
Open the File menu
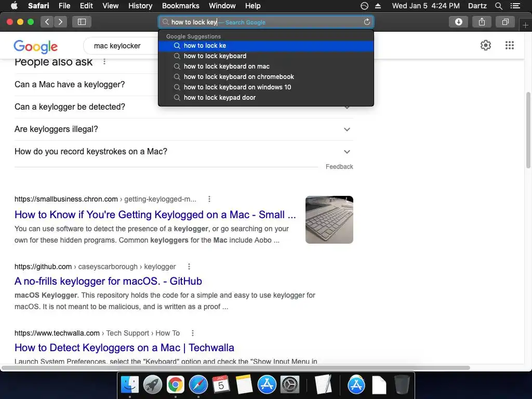click(64, 6)
